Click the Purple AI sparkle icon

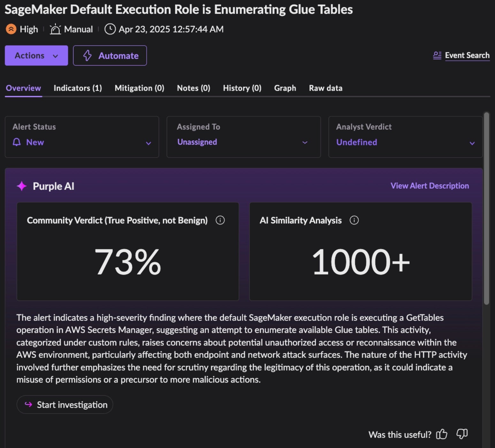pyautogui.click(x=22, y=186)
